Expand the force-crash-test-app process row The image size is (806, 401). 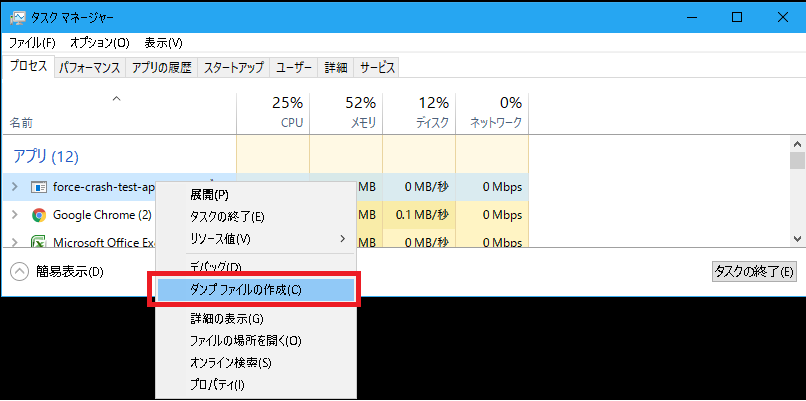[15, 187]
